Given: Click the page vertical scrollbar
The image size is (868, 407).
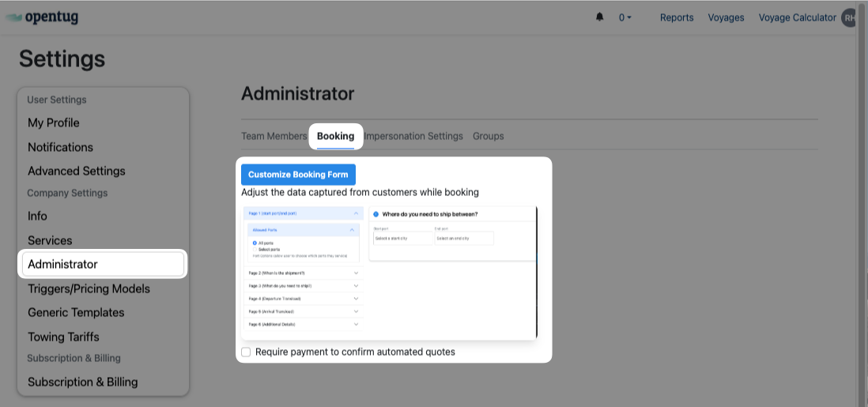Looking at the screenshot, I should (x=862, y=203).
